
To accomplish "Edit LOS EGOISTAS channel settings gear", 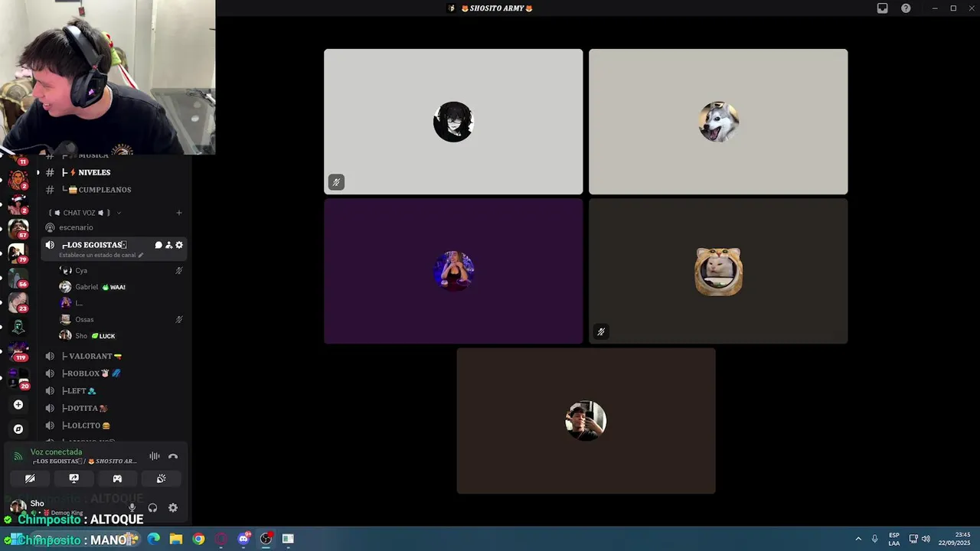I will [179, 245].
